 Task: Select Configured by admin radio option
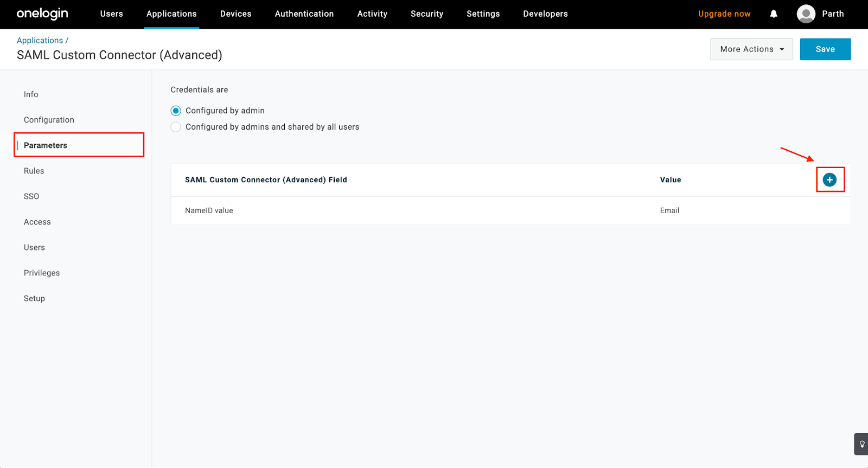pyautogui.click(x=176, y=111)
